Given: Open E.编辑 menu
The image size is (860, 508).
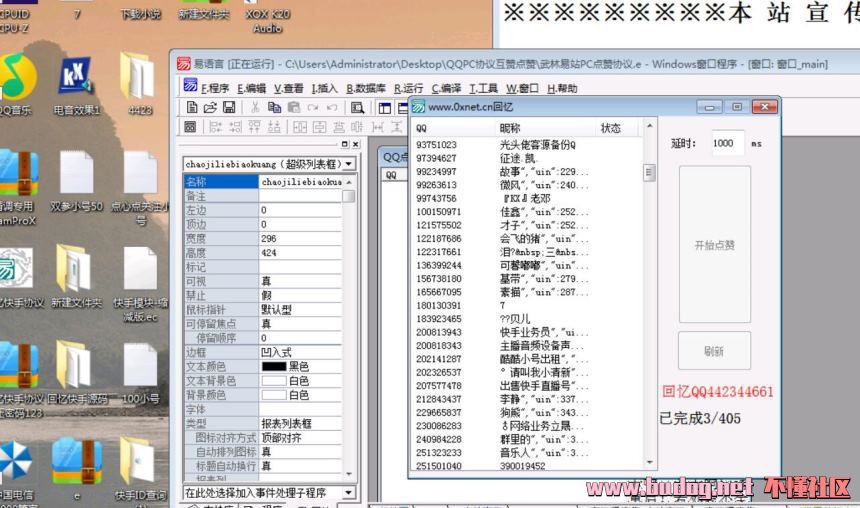Looking at the screenshot, I should coord(251,88).
